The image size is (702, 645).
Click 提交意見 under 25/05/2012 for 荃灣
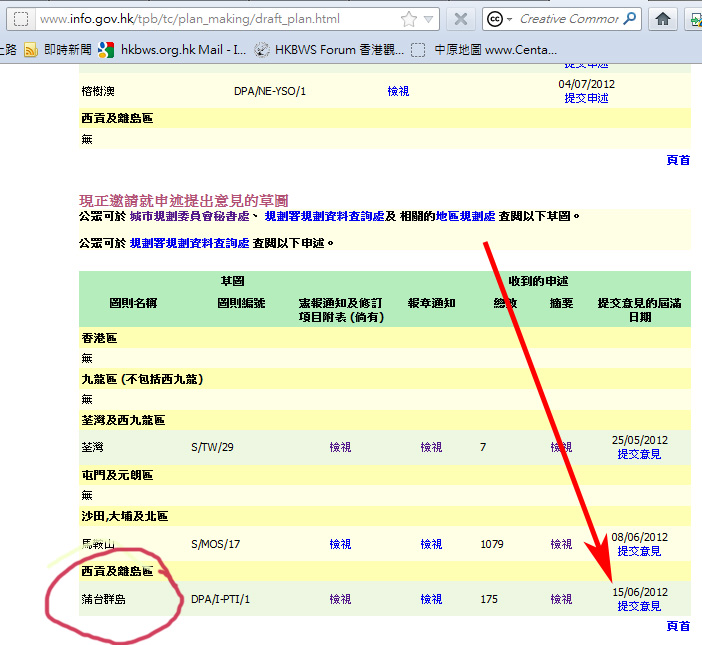click(639, 454)
